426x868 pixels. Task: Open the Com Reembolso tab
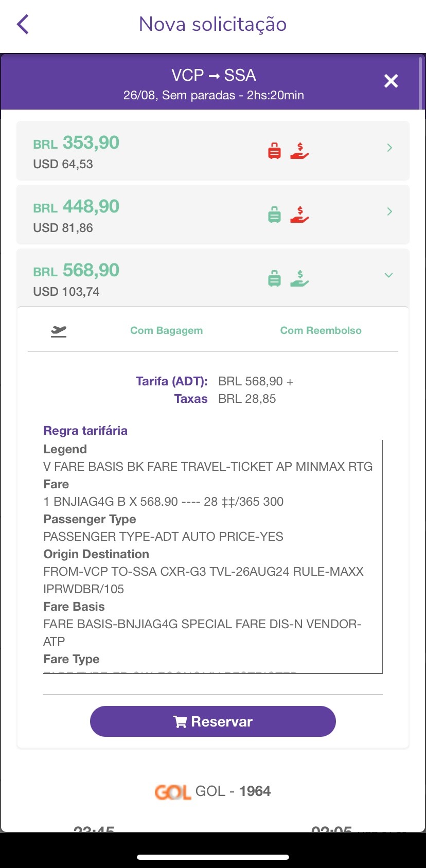pyautogui.click(x=321, y=330)
